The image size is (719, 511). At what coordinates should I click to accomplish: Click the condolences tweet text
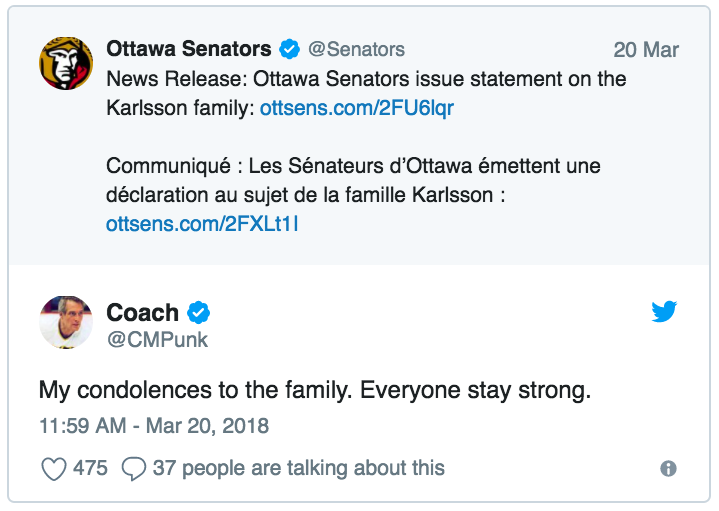point(315,391)
